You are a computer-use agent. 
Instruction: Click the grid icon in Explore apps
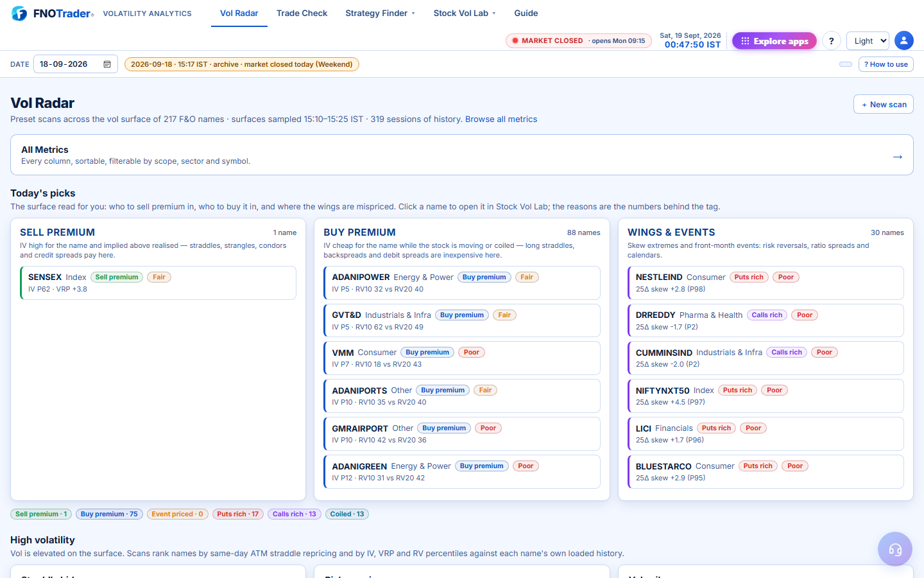pos(745,41)
